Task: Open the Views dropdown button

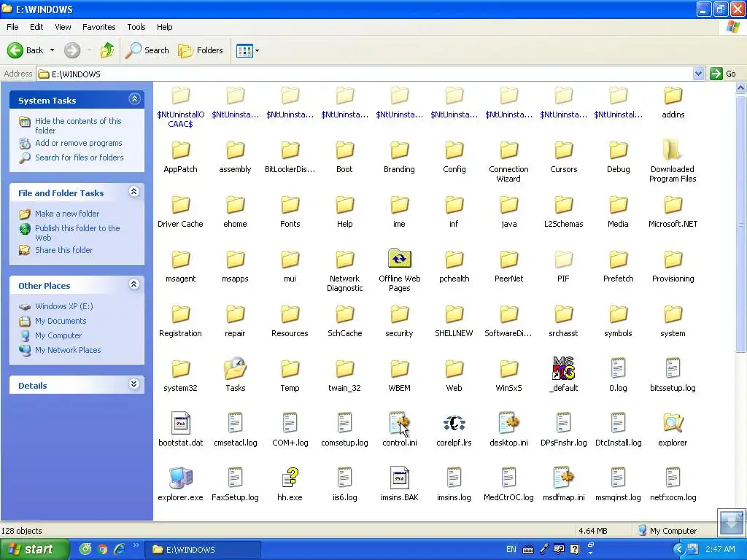Action: coord(248,50)
